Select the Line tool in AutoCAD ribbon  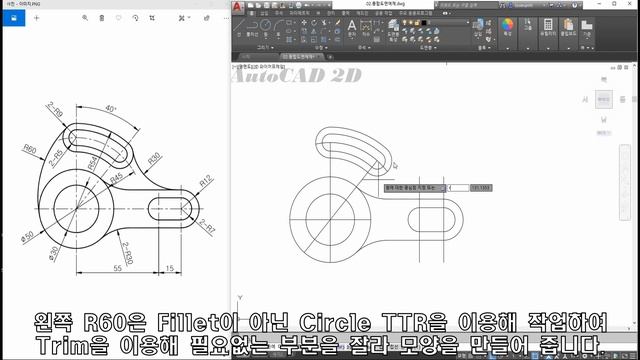tap(239, 27)
